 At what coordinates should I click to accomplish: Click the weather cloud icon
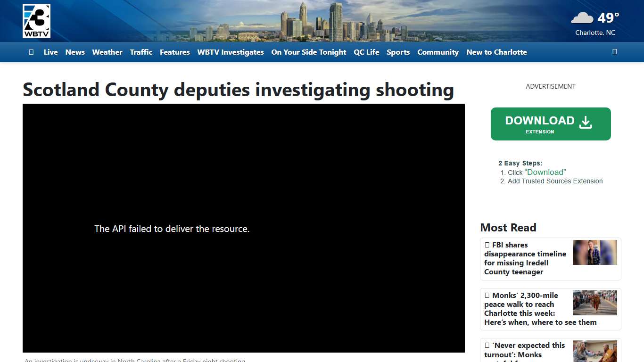(581, 17)
